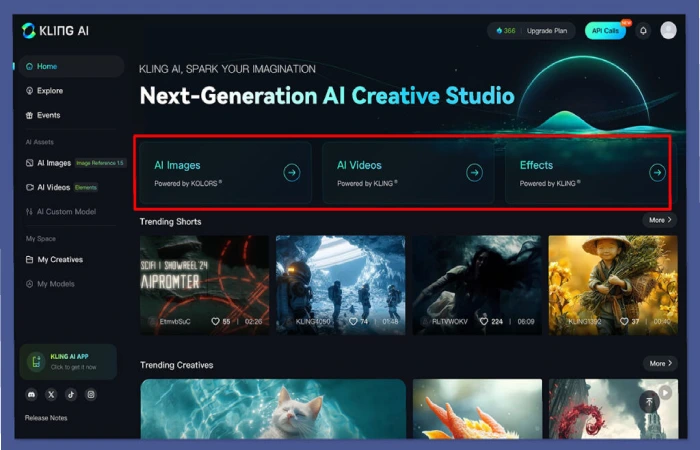Click the Image Reference 1.5 badge
This screenshot has height=450, width=700.
[x=100, y=163]
